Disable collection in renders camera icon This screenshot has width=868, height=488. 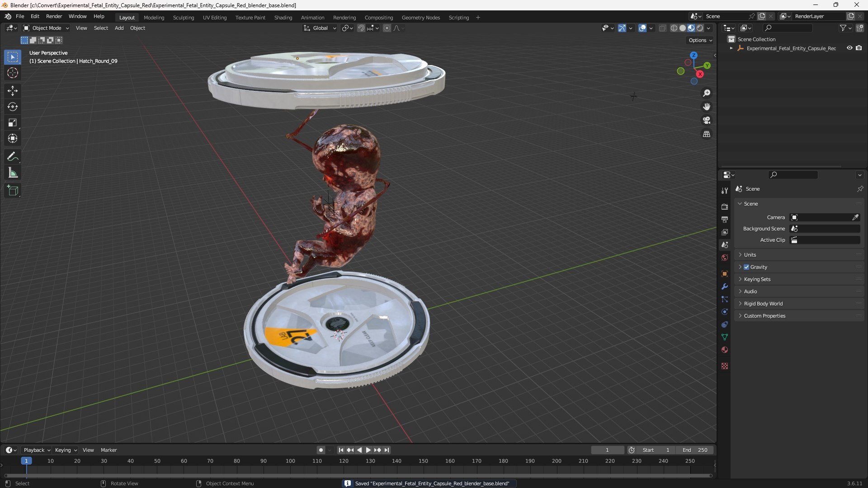tap(859, 48)
